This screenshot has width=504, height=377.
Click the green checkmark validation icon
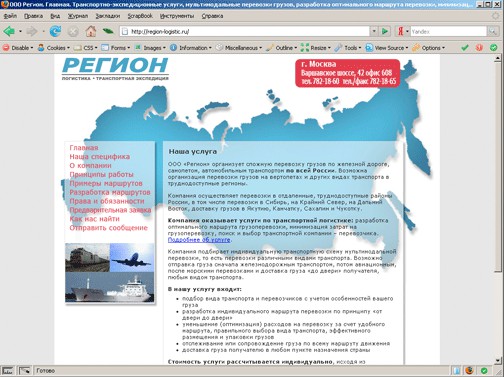click(465, 48)
